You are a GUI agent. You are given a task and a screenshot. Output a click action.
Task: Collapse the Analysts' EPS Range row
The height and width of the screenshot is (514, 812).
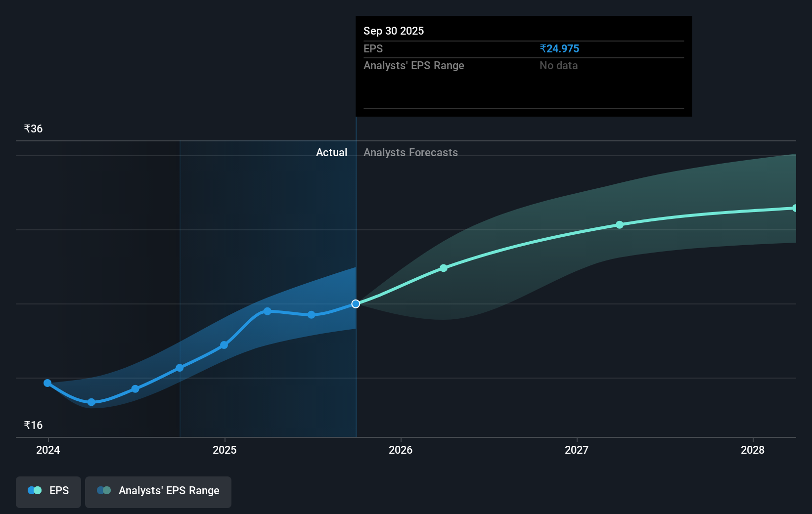[413, 65]
